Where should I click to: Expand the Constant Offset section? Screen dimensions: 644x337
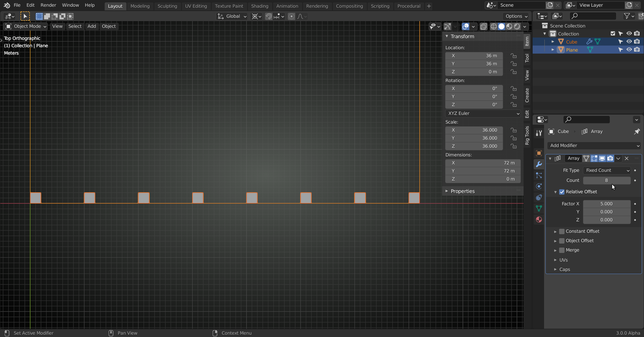coord(556,231)
